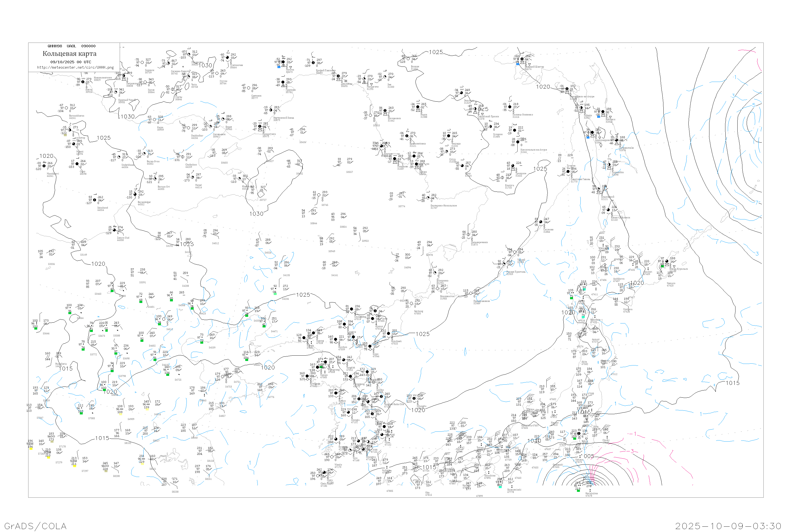The width and height of the screenshot is (798, 532).
Task: Open the meteocenter.net UHHH.png URL
Action: click(75, 68)
